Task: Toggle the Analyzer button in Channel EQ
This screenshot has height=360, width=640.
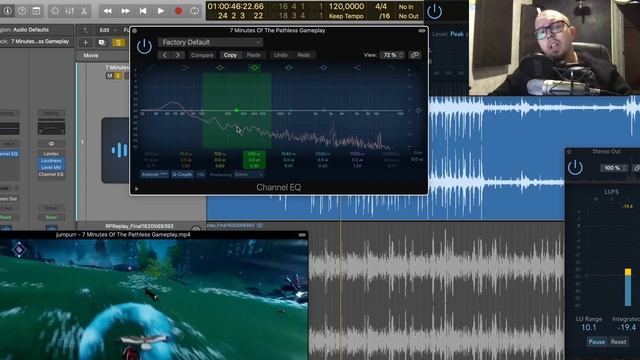Action: click(x=154, y=174)
